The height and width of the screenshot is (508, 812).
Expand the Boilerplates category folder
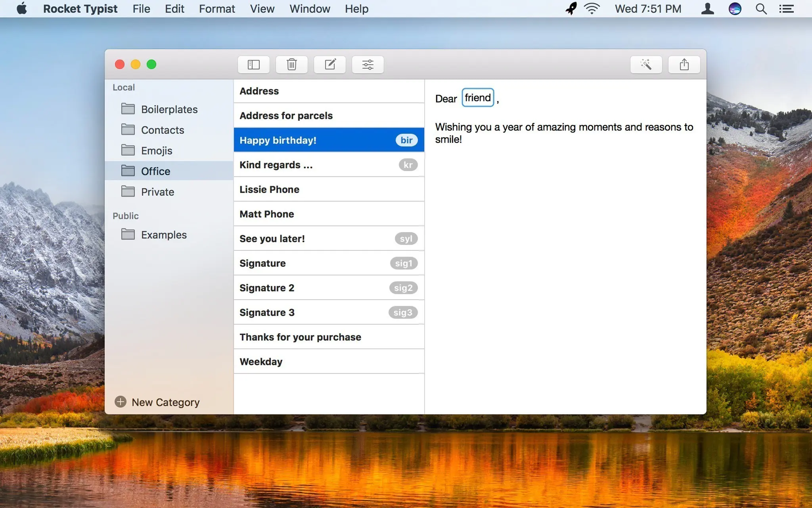pos(169,110)
